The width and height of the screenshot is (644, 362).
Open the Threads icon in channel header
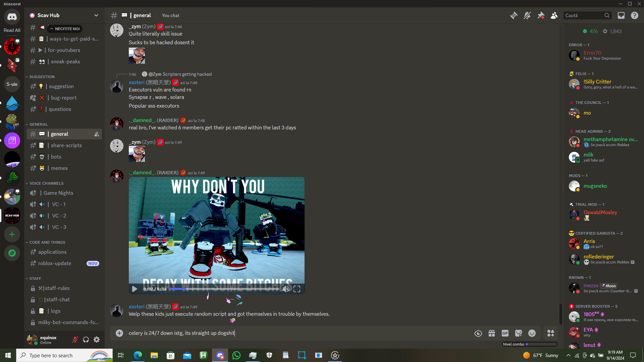pos(514,15)
